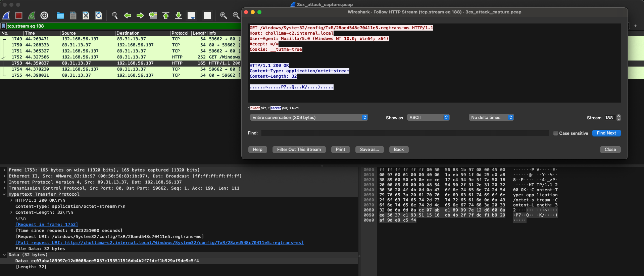
Task: Click hex offset 0080 row in bytes pane
Action: (x=369, y=210)
